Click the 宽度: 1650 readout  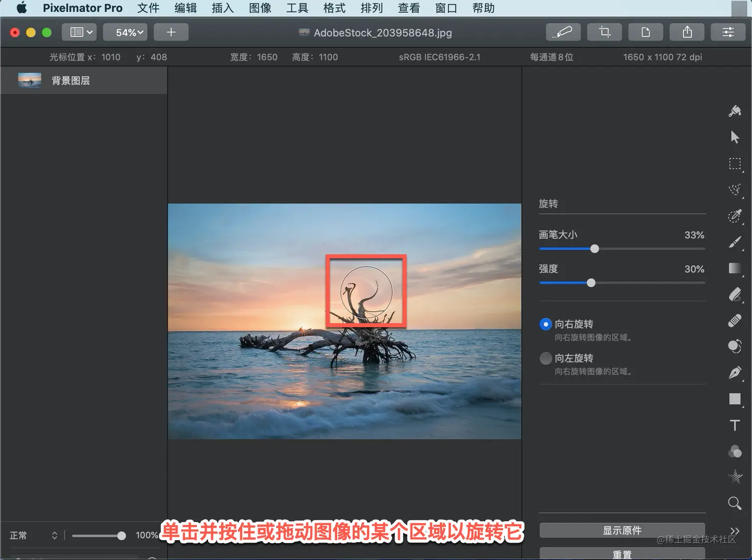point(254,57)
